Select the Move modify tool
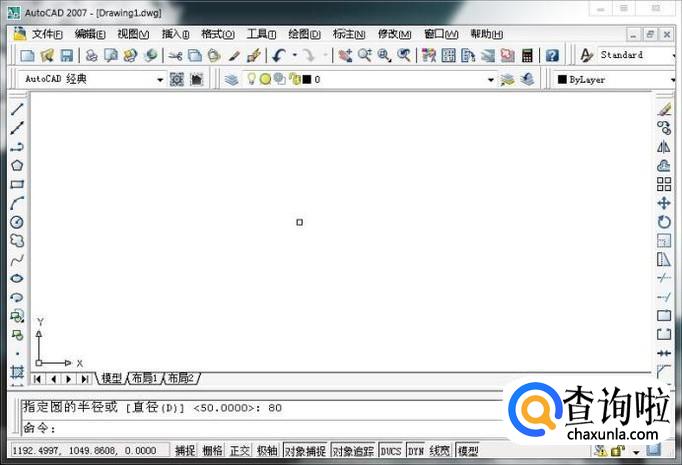The width and height of the screenshot is (682, 465). click(664, 203)
